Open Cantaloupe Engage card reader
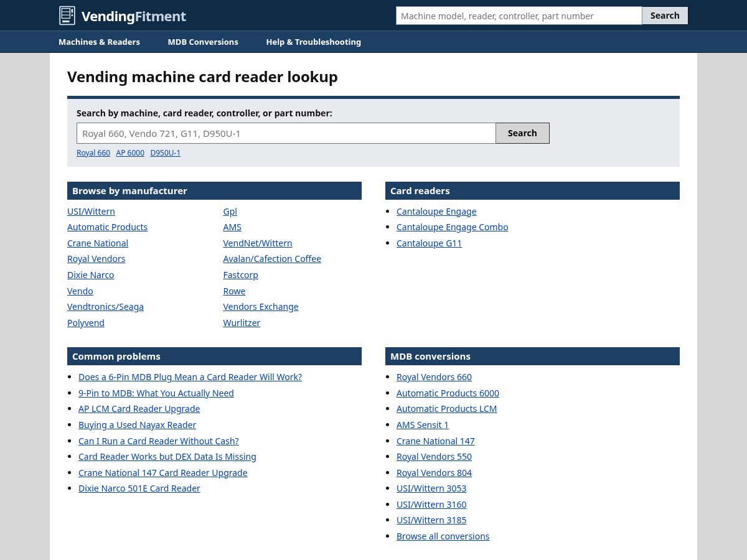 pos(436,212)
